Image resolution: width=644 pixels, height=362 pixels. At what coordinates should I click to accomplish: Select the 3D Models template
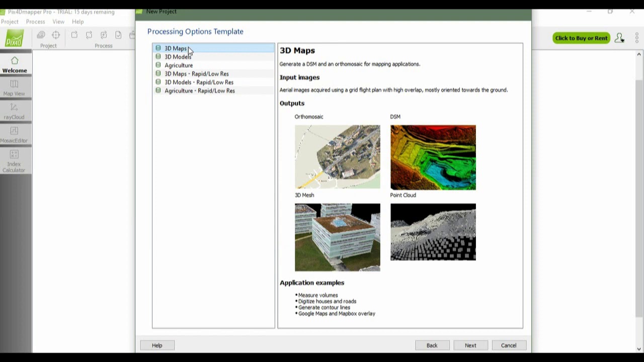coord(213,57)
